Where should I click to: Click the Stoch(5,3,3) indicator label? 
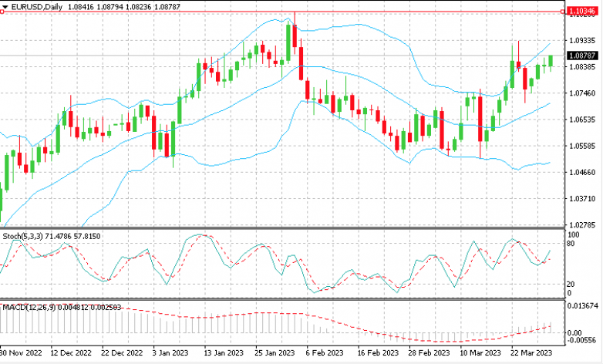click(x=22, y=236)
